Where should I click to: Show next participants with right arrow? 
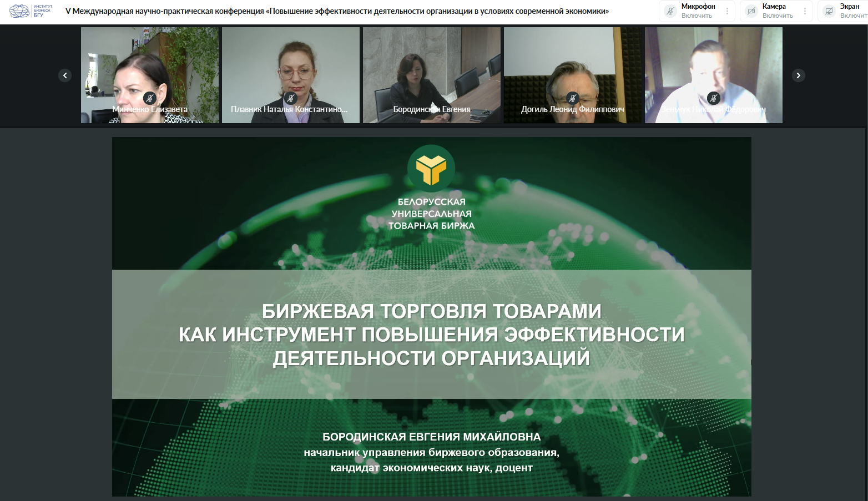tap(799, 75)
